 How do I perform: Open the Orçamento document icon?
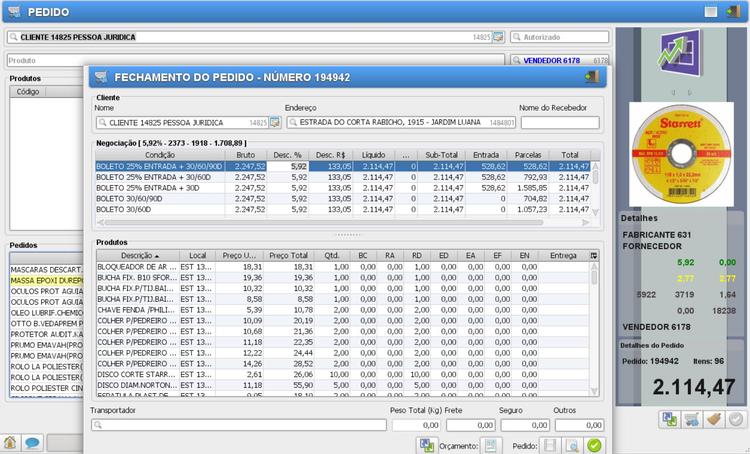[x=489, y=445]
